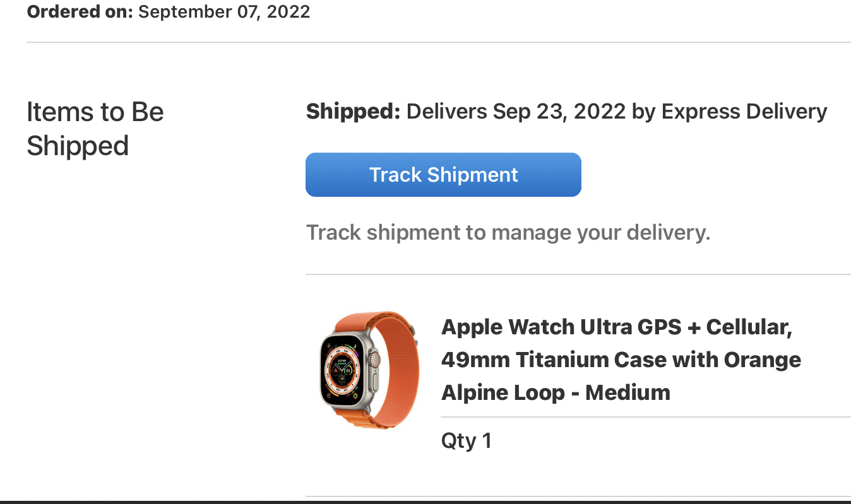Screen dimensions: 851x504
Task: Click the 'Express Delivery' shipping method text
Action: (x=744, y=112)
